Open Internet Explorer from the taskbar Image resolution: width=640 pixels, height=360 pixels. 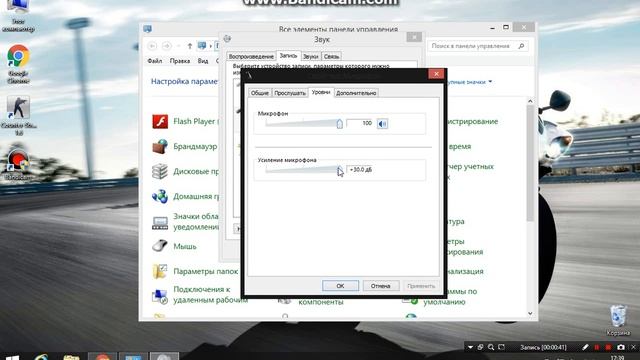pos(42,358)
